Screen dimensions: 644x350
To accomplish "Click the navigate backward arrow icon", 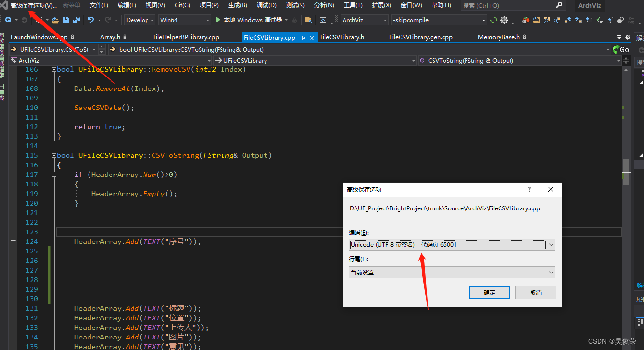I will coord(8,20).
